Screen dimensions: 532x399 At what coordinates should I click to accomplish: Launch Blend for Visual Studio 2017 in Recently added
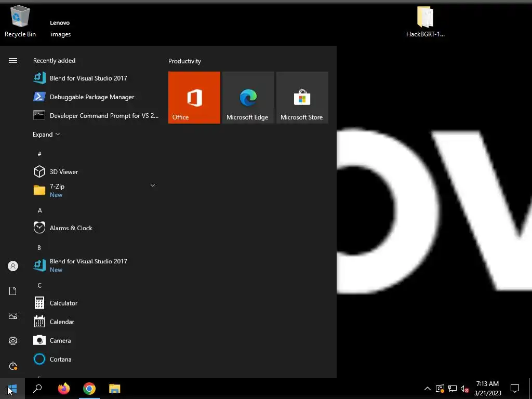tap(96, 78)
